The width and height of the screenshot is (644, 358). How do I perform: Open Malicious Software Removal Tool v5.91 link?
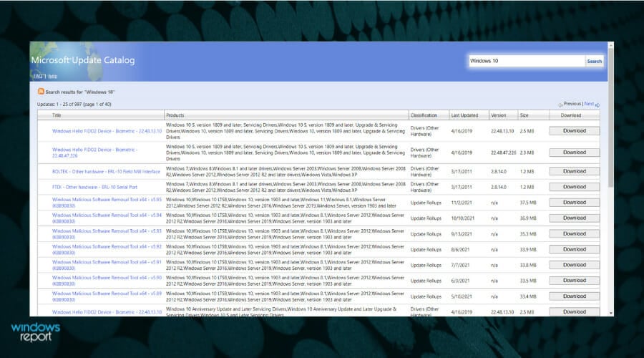point(107,265)
